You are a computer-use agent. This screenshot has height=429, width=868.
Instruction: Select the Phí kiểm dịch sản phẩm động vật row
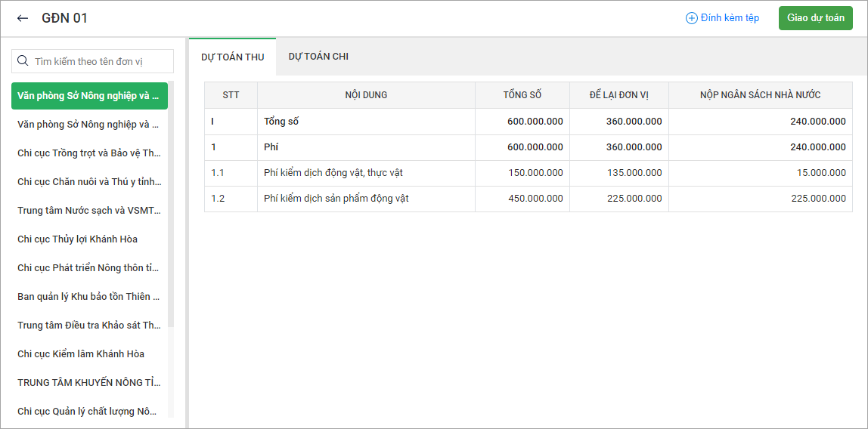336,199
